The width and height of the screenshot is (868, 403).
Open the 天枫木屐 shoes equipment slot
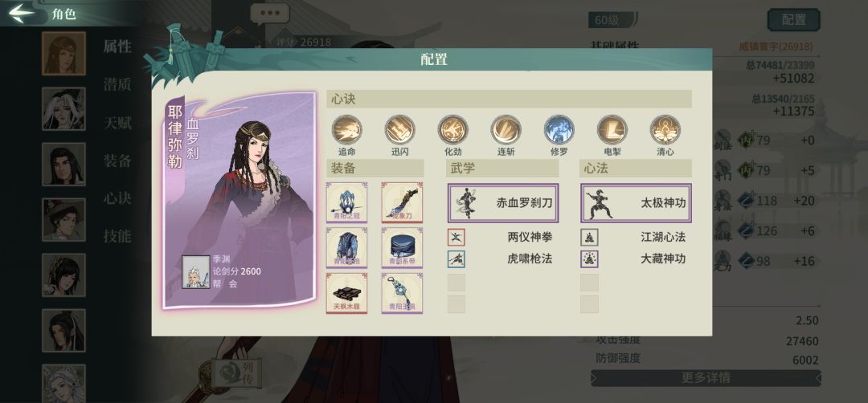click(x=346, y=293)
